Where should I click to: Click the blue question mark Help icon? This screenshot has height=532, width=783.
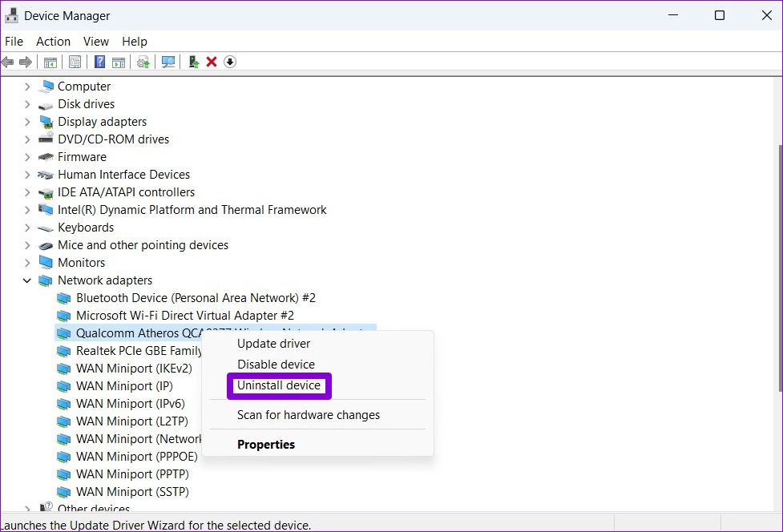tap(100, 62)
